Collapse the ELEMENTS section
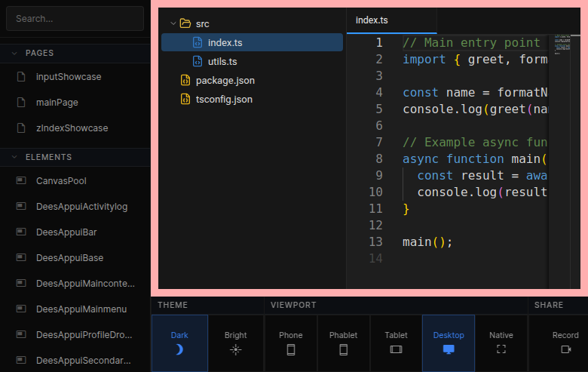Viewport: 588px width, 372px height. [x=14, y=157]
